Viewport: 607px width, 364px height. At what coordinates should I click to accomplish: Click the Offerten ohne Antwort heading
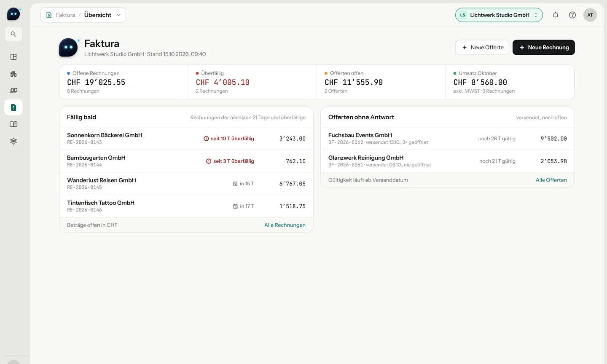click(x=361, y=117)
